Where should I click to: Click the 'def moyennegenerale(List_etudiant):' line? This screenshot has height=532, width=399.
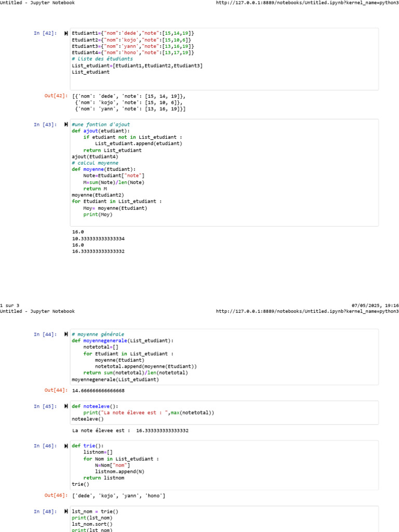[x=123, y=341]
